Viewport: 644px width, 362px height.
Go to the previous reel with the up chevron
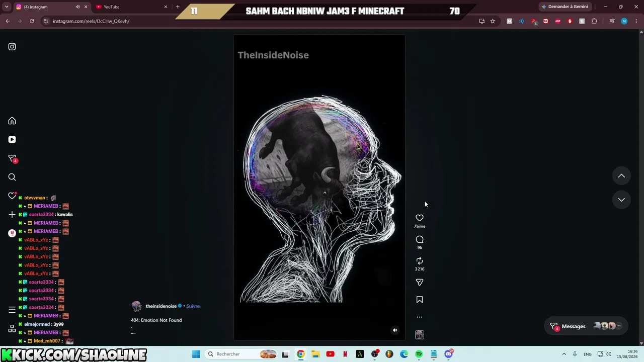pos(621,176)
